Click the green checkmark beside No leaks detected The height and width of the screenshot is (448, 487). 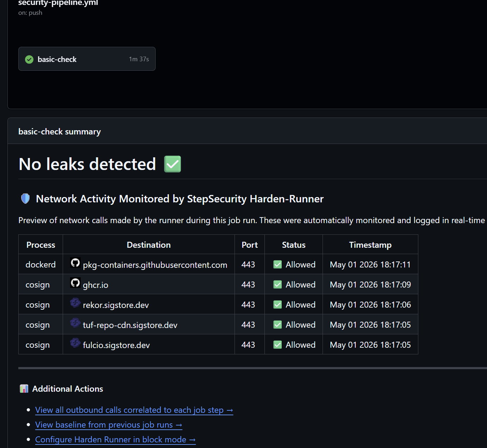point(173,164)
